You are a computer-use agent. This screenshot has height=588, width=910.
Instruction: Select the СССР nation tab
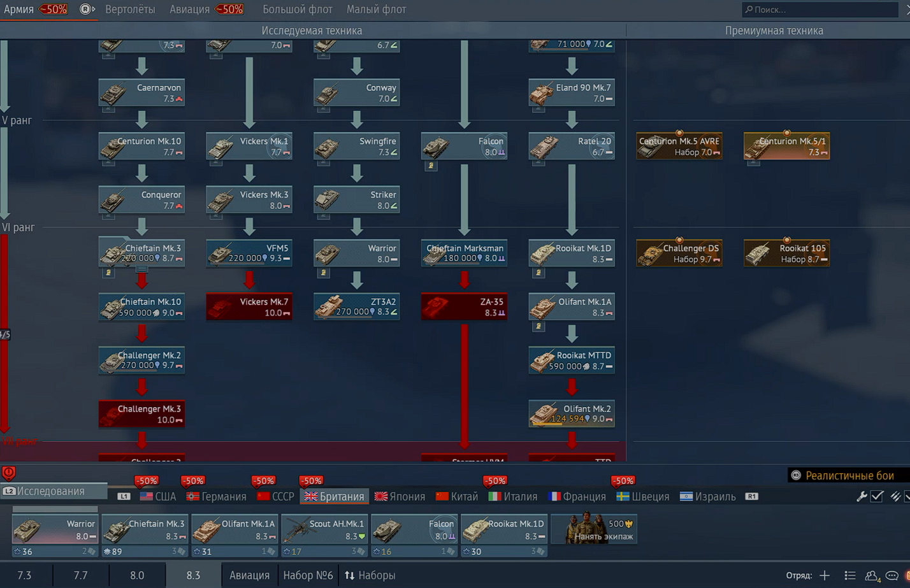275,496
